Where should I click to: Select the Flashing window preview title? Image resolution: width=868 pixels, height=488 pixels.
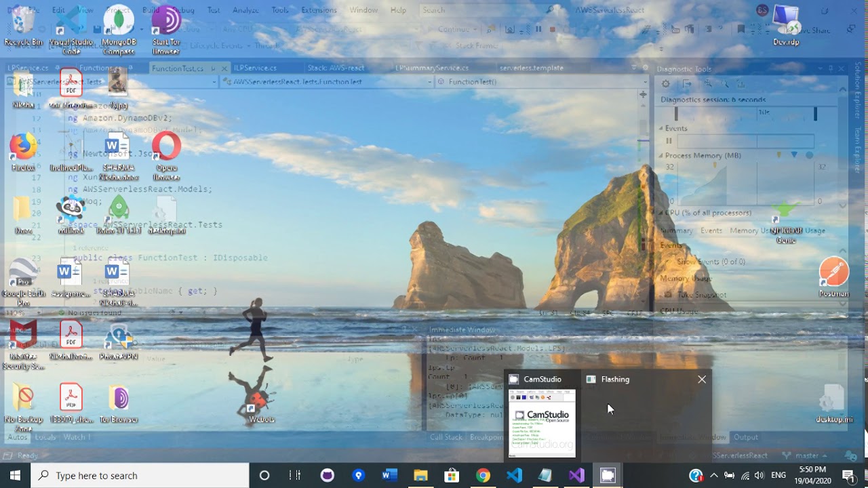click(x=615, y=379)
